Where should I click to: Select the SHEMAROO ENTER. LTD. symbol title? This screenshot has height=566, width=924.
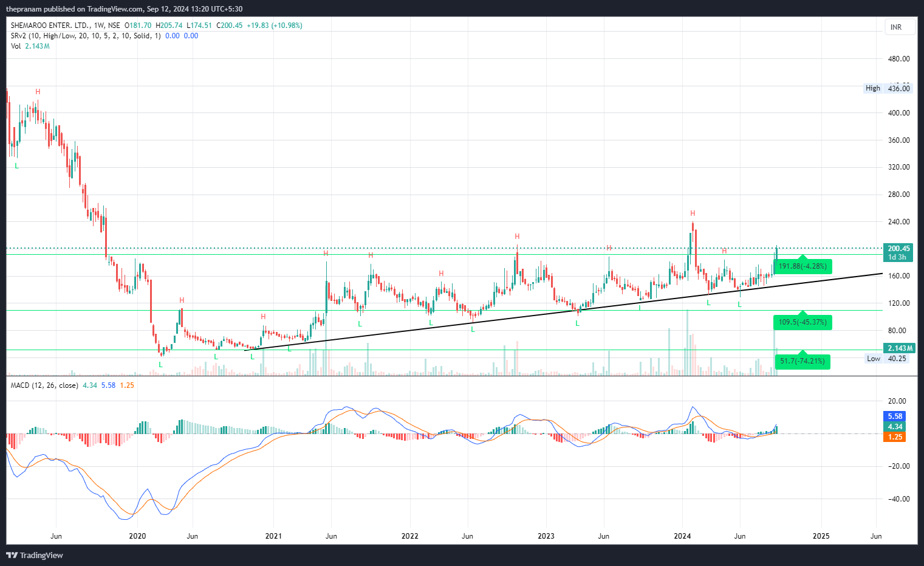click(66, 26)
